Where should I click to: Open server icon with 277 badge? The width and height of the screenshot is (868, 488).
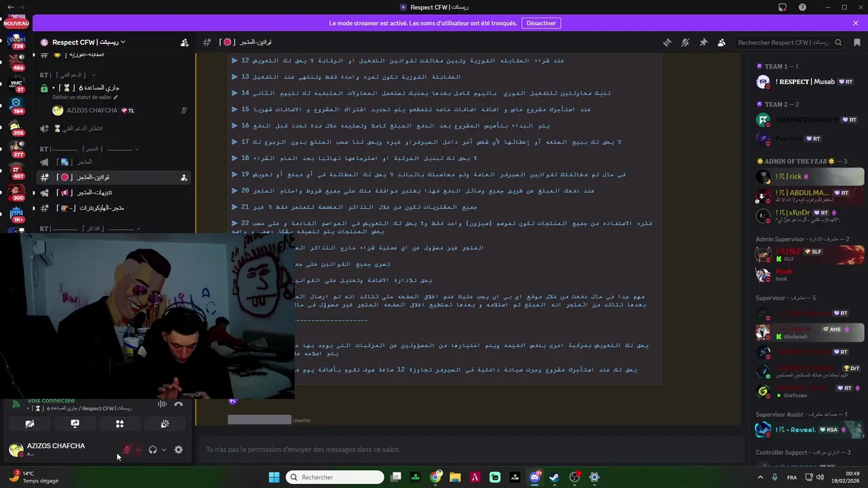pos(16,149)
